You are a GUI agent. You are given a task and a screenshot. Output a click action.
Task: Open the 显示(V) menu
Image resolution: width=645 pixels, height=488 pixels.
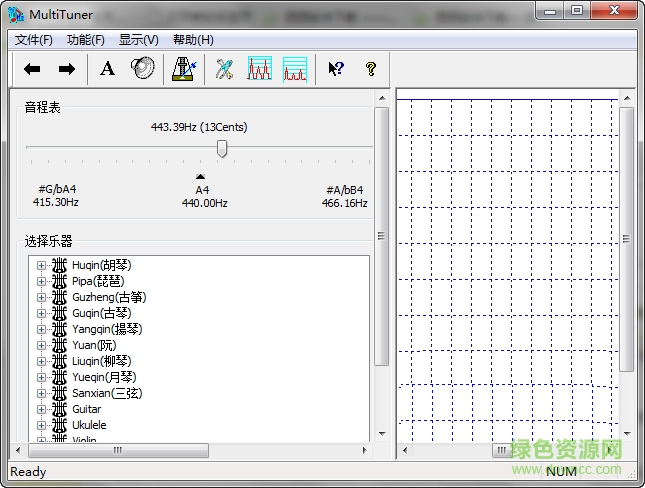click(138, 40)
